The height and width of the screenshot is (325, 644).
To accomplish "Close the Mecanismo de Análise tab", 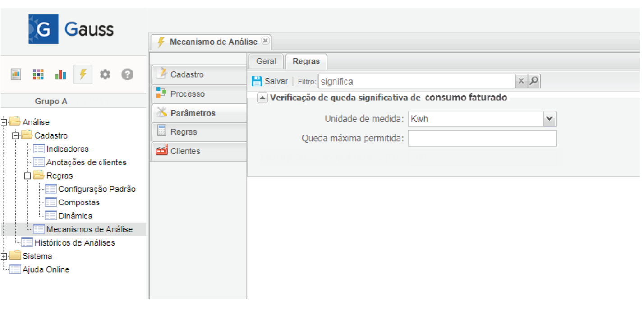I will 265,41.
